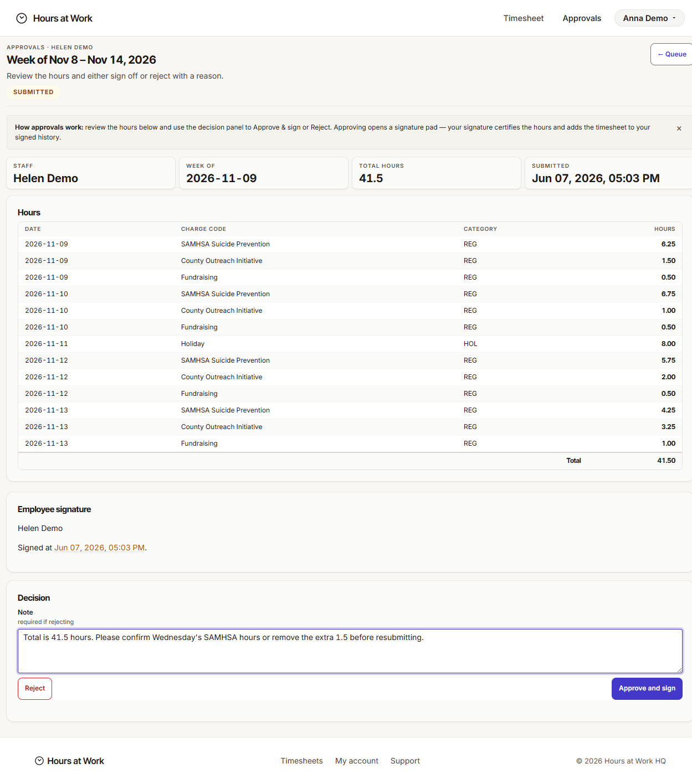This screenshot has width=692, height=784.
Task: Click the Staff Helen Demo summary card
Action: (91, 173)
